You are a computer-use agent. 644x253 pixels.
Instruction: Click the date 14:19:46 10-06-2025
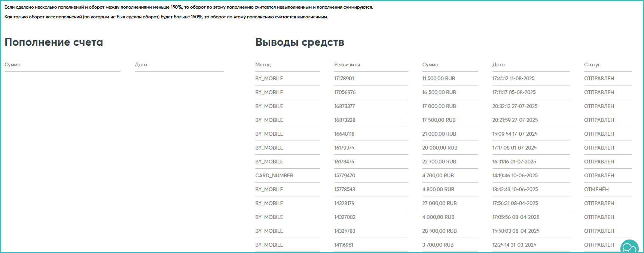(x=515, y=175)
